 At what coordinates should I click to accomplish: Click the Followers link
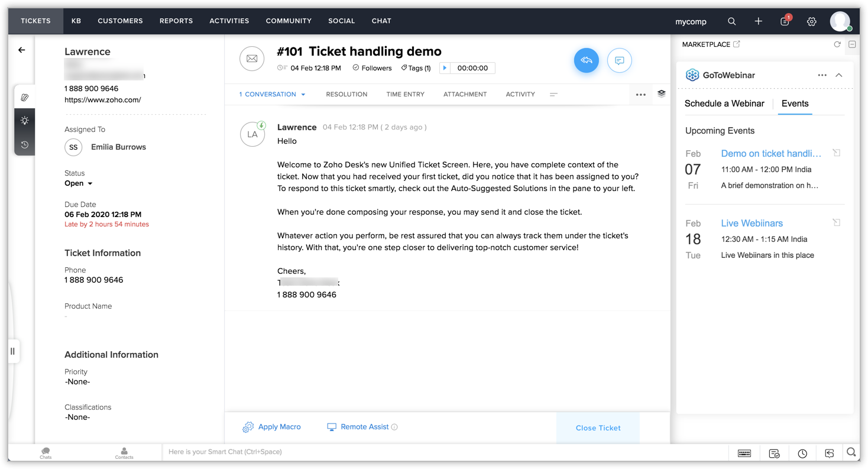tap(373, 68)
